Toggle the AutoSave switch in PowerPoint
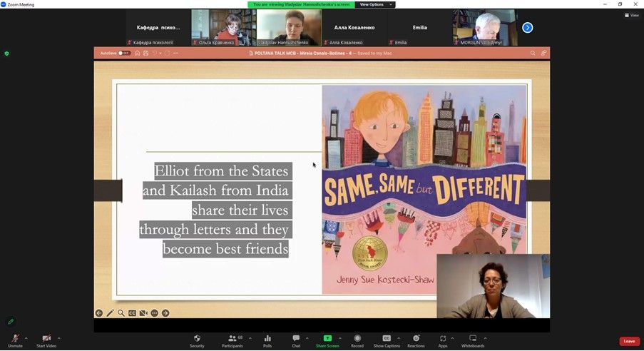The height and width of the screenshot is (351, 644). pyautogui.click(x=124, y=53)
